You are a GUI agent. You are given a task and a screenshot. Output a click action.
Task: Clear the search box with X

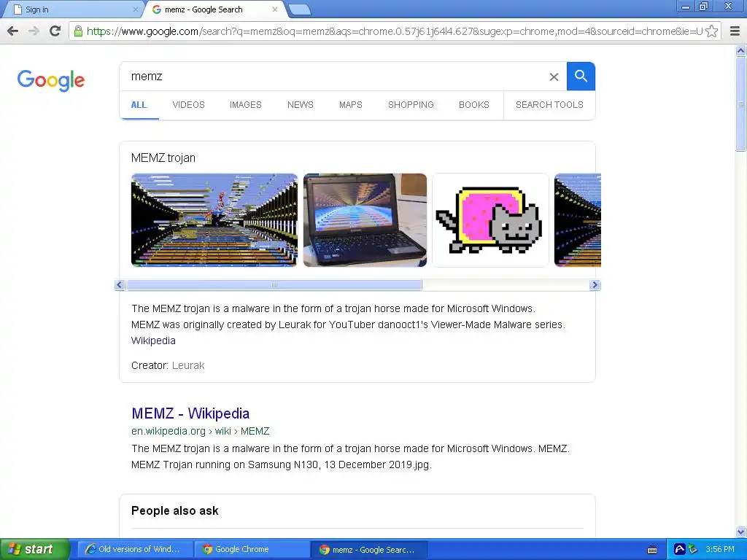coord(554,77)
